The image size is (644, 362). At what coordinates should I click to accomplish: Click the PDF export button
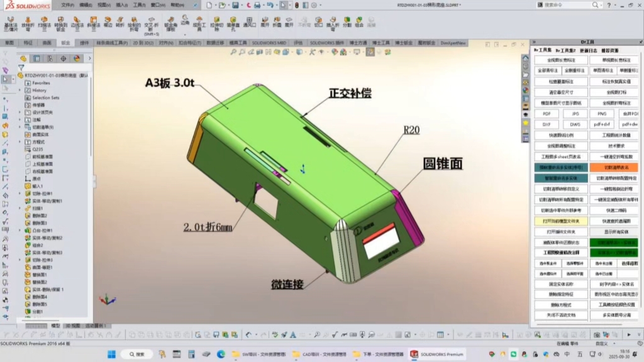pos(547,114)
